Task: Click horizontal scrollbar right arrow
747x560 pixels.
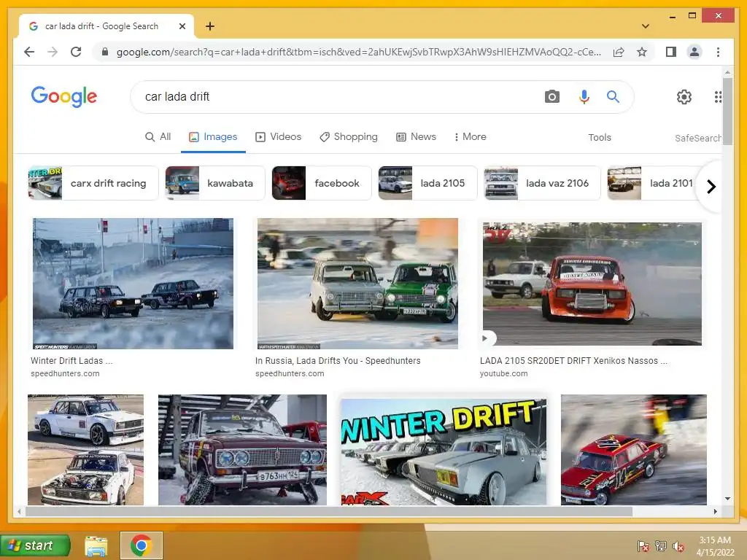Action: 715,511
